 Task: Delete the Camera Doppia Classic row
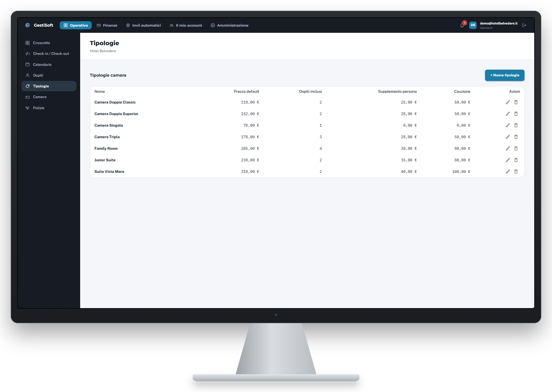click(x=516, y=102)
